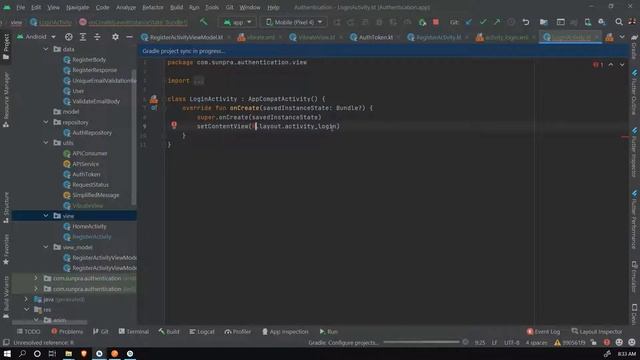Collapse the view folder
The width and height of the screenshot is (640, 360).
pyautogui.click(x=46, y=216)
